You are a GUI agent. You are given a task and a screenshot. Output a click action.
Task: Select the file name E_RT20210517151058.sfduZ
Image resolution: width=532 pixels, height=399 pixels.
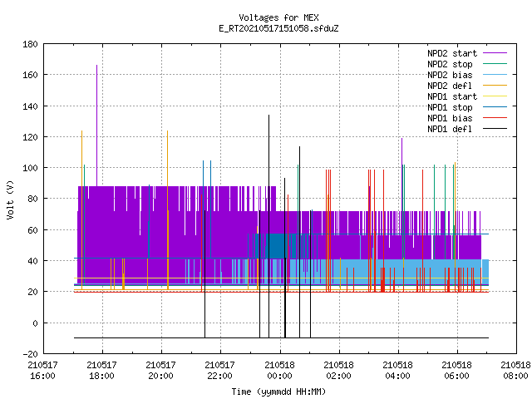click(278, 28)
